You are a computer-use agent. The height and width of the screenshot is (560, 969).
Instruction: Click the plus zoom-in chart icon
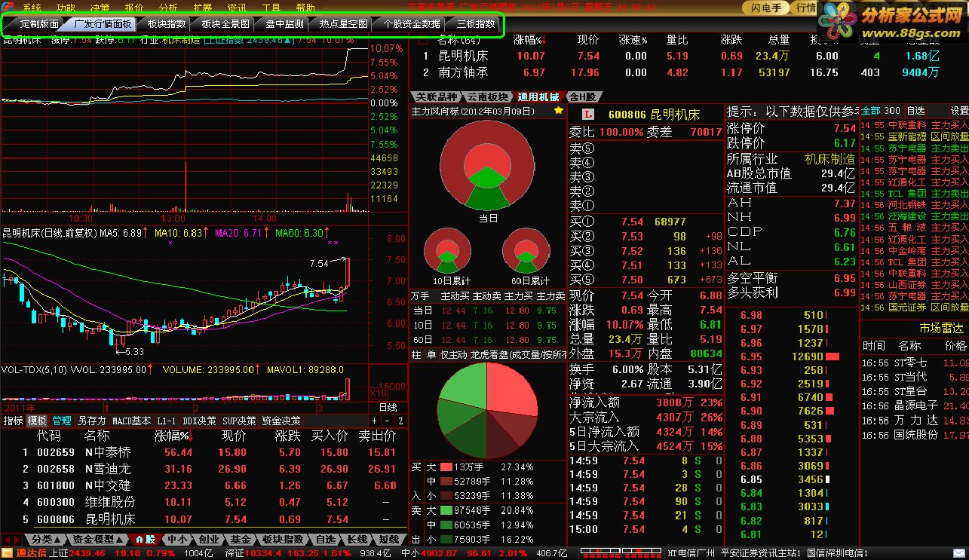point(375,421)
